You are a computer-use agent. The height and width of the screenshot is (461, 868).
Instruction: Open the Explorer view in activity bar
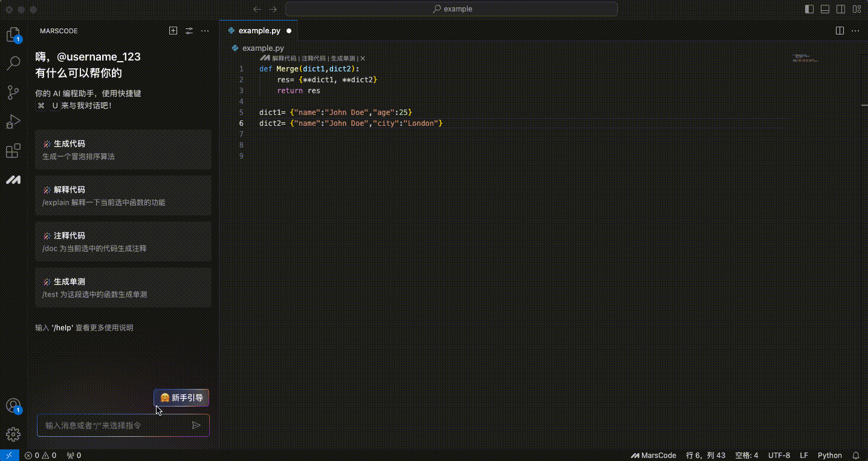(13, 34)
